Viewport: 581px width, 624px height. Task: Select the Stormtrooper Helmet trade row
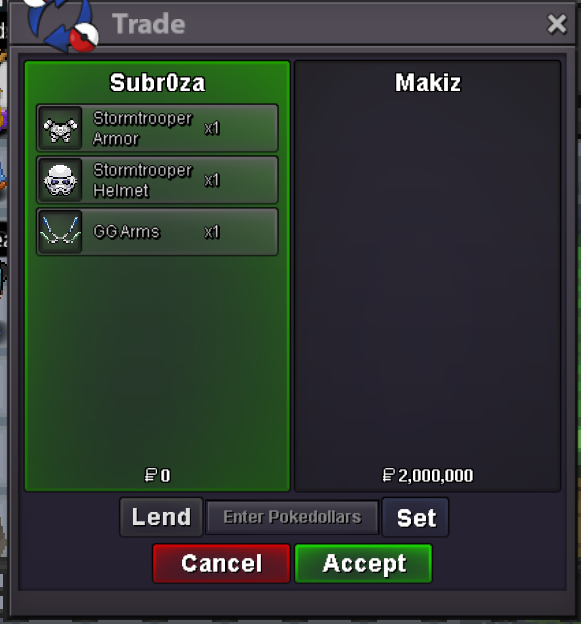(157, 180)
